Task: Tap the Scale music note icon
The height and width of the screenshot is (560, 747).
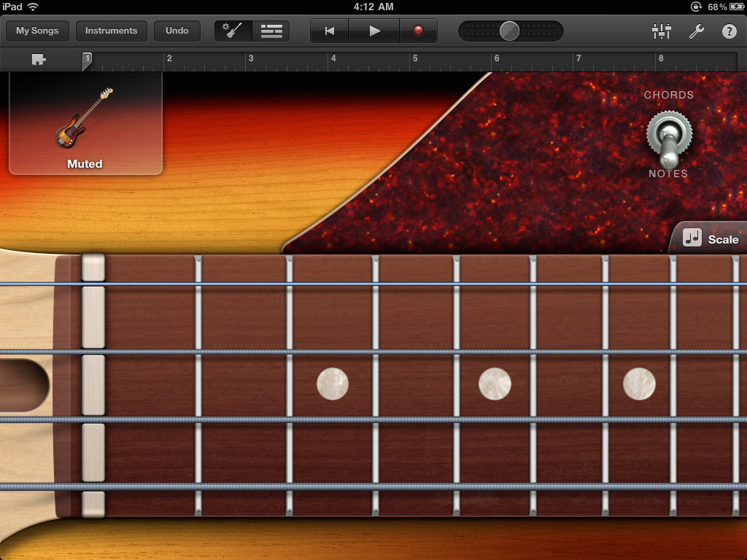Action: tap(692, 237)
